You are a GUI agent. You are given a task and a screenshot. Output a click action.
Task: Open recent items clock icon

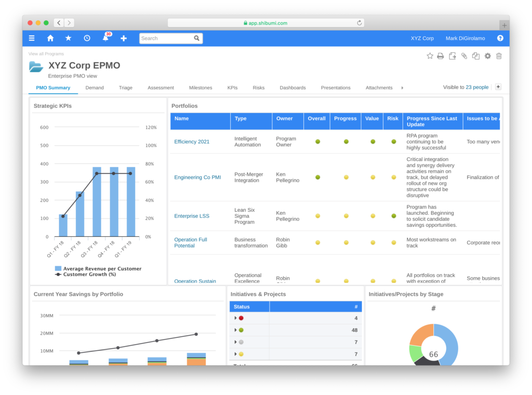[87, 38]
